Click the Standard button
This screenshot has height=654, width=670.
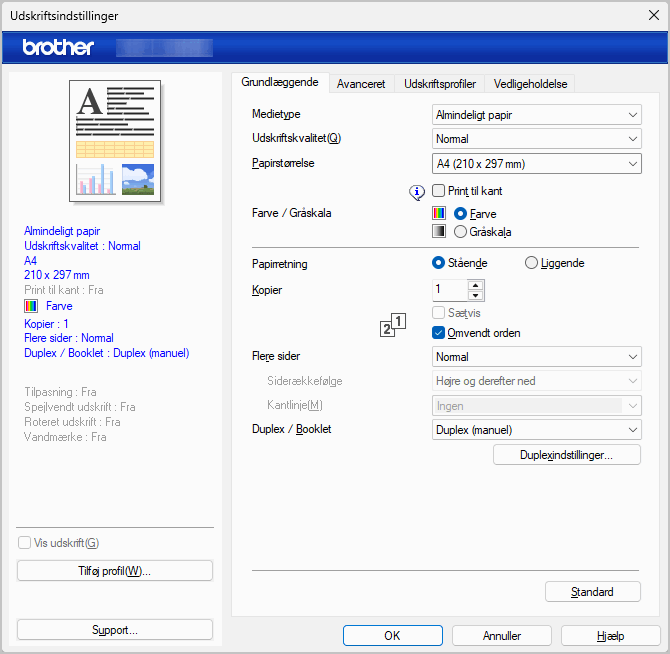pos(593,592)
